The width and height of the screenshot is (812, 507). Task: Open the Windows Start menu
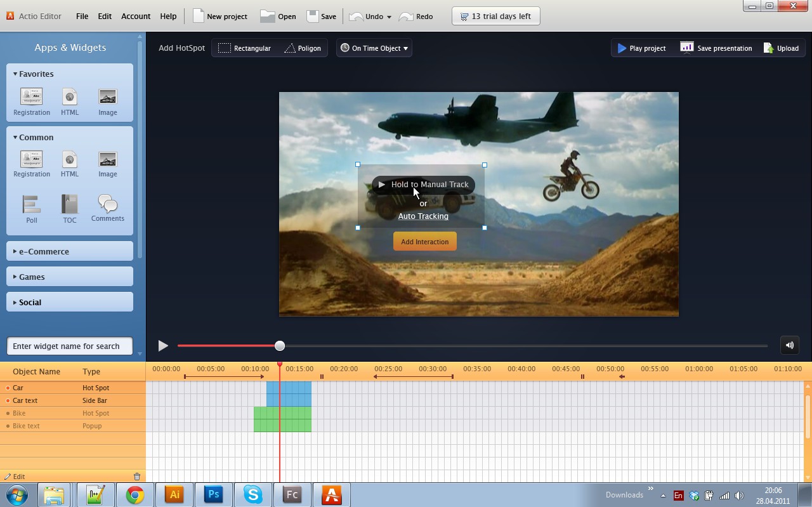pyautogui.click(x=17, y=495)
